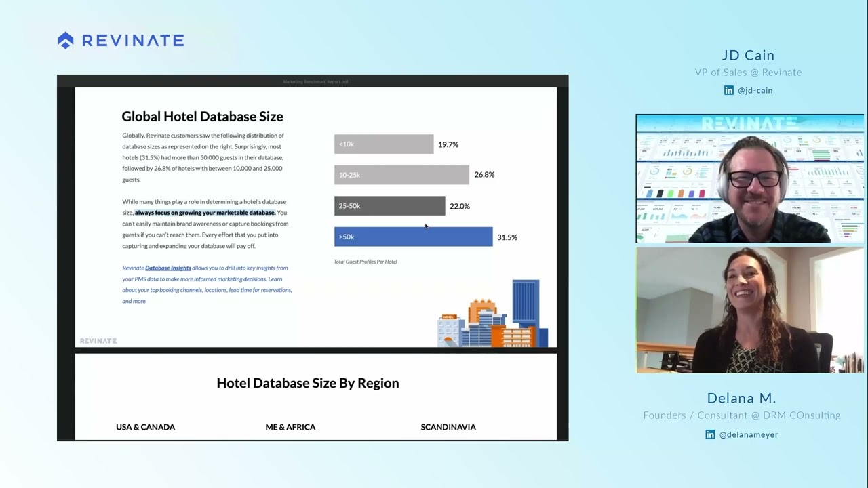Click the Revinate logo at top left
868x488 pixels.
click(121, 41)
